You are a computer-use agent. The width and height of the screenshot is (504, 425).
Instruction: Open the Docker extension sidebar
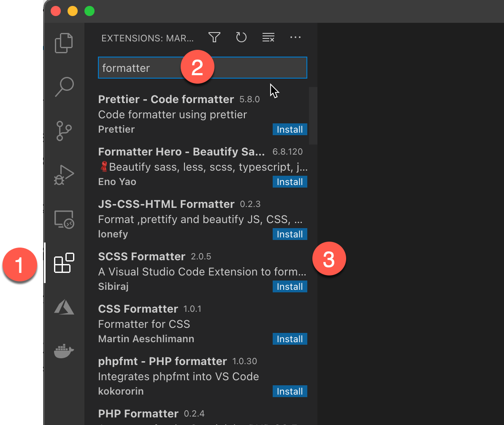[x=64, y=351]
